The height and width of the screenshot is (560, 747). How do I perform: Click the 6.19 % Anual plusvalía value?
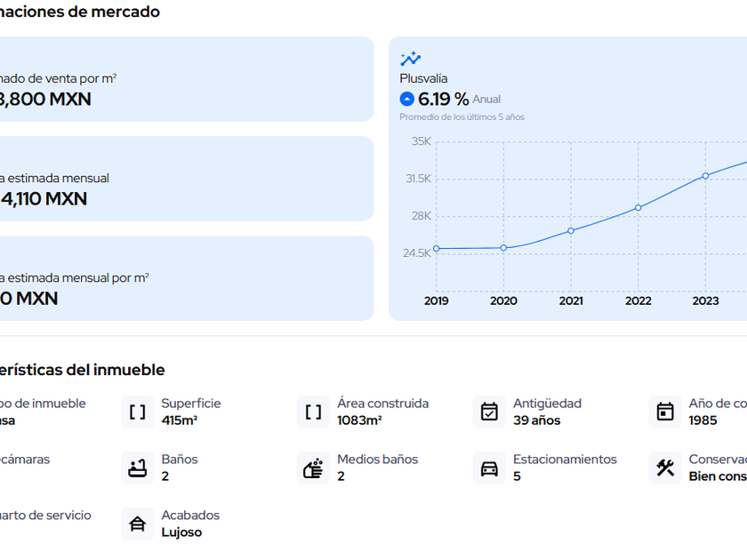[x=443, y=100]
